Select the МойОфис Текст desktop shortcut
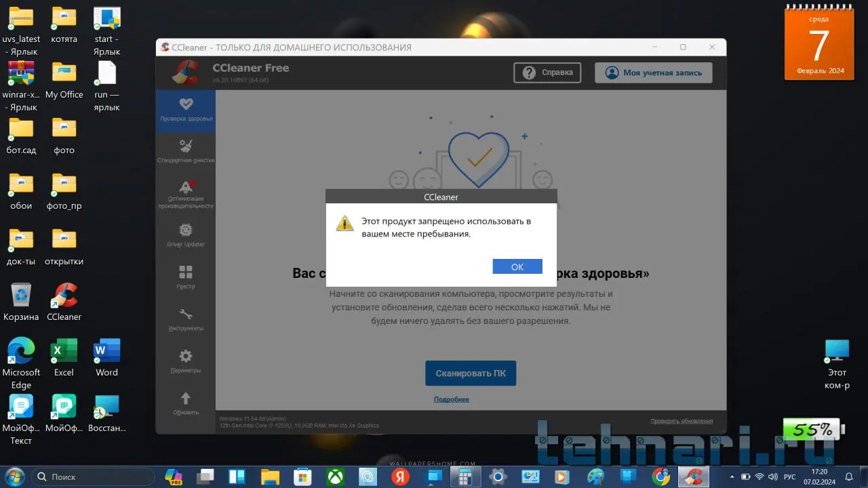The width and height of the screenshot is (868, 488). coord(21,420)
